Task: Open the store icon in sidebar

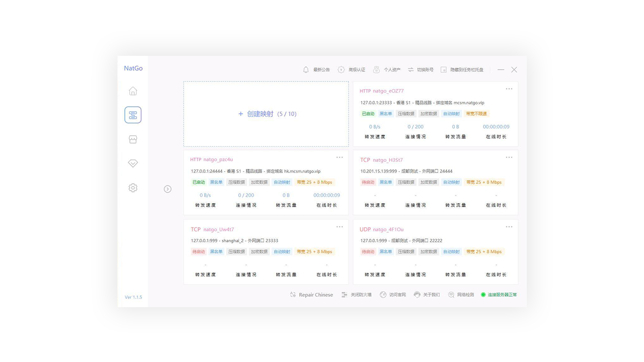Action: pyautogui.click(x=133, y=139)
